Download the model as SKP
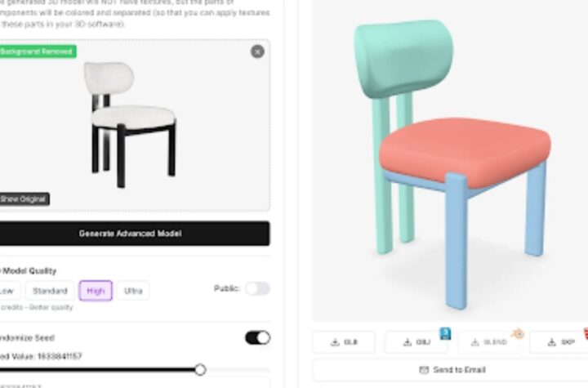This screenshot has height=388, width=588. click(x=560, y=341)
